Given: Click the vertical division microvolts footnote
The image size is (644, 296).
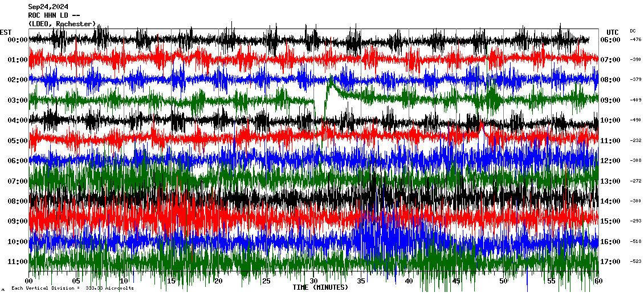Looking at the screenshot, I should [x=72, y=289].
